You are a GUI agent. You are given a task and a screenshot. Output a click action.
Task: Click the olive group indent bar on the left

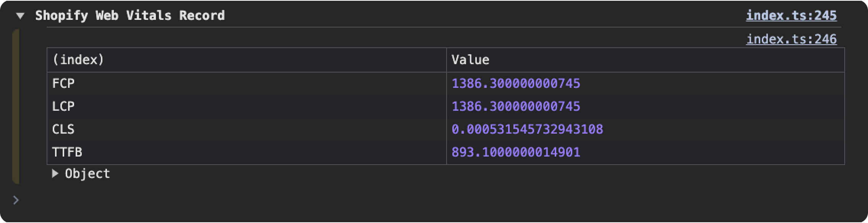[x=15, y=106]
